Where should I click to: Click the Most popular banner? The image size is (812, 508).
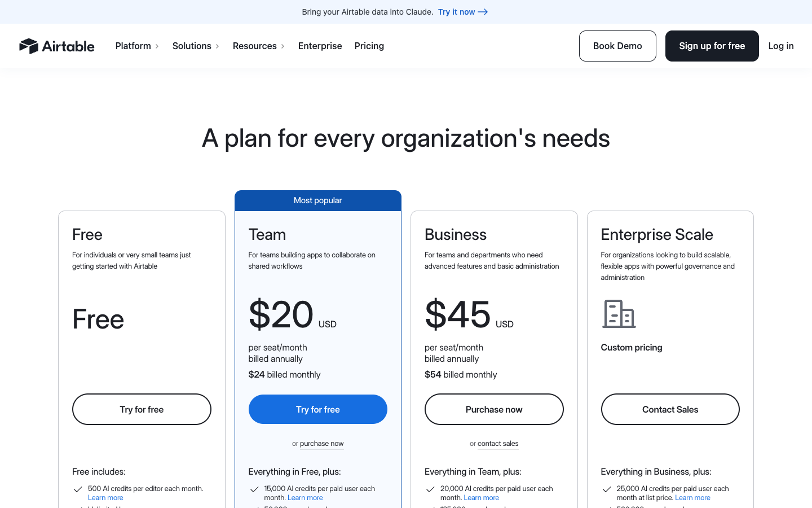pos(318,200)
